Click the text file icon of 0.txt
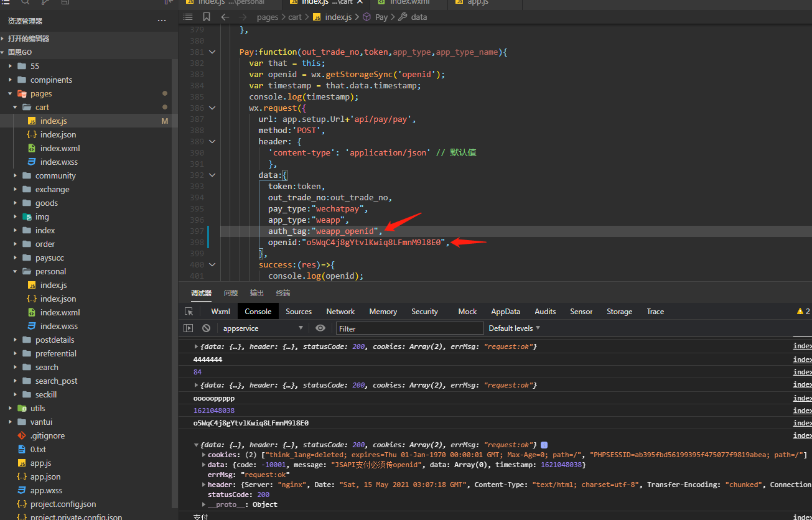This screenshot has width=812, height=520. coord(22,449)
